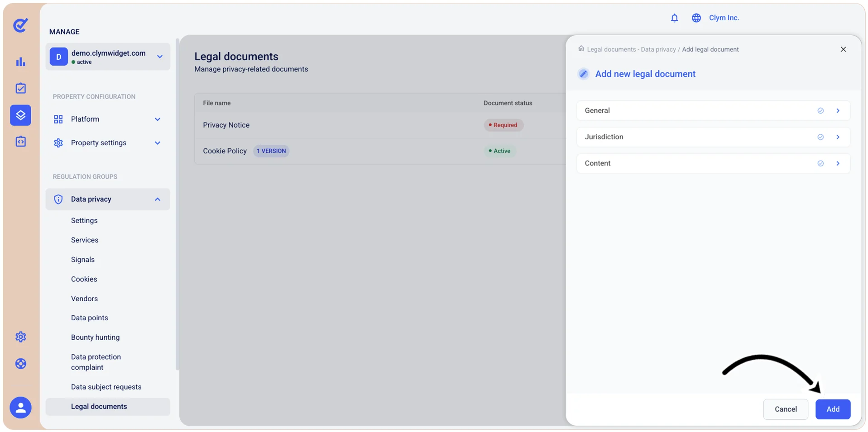Select Legal documents in the sidebar
Viewport: 868px width, 432px height.
coord(108,406)
